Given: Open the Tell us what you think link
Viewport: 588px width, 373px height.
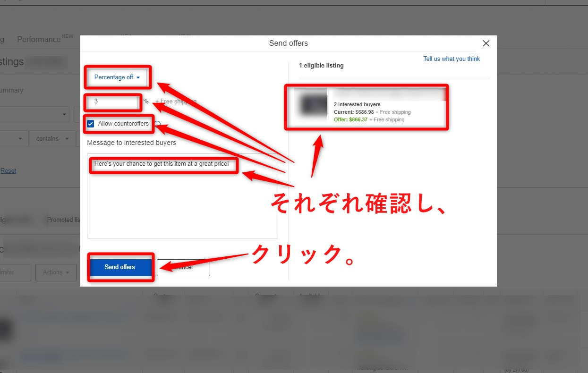Looking at the screenshot, I should [x=451, y=59].
